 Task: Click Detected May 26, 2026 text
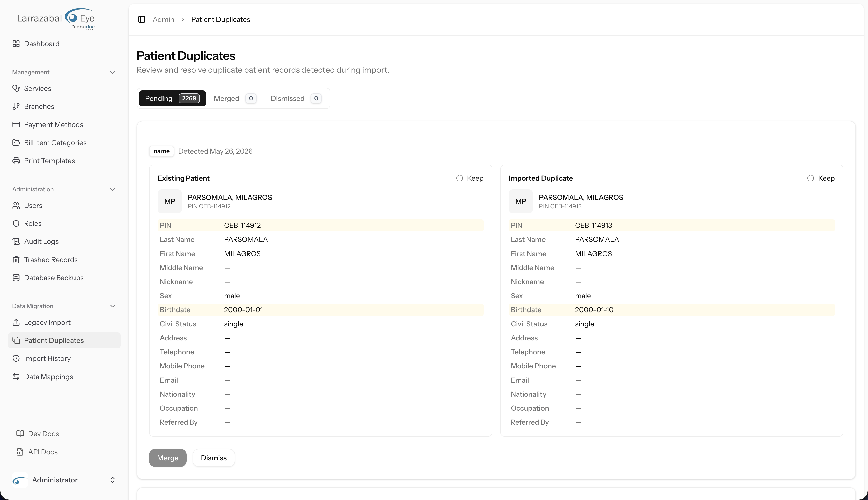point(215,151)
